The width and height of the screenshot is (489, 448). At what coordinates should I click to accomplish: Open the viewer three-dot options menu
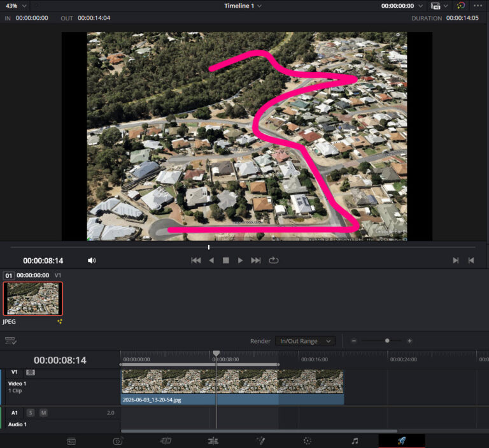[x=478, y=6]
